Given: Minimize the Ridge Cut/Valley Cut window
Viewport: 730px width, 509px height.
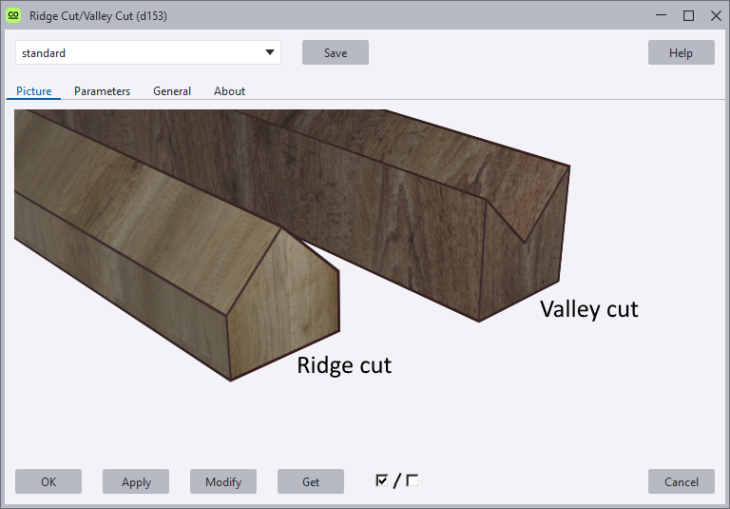Looking at the screenshot, I should point(661,15).
